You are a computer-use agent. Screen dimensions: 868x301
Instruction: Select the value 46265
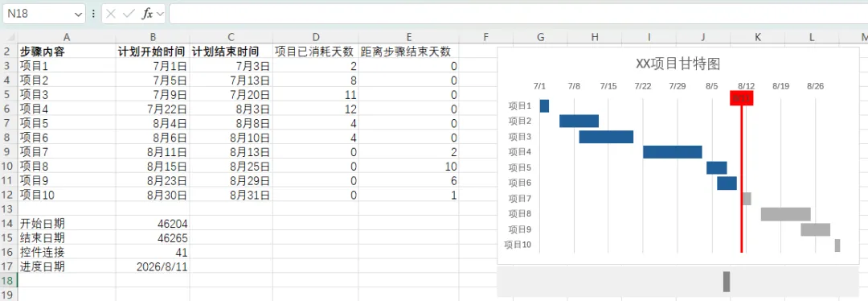(153, 237)
